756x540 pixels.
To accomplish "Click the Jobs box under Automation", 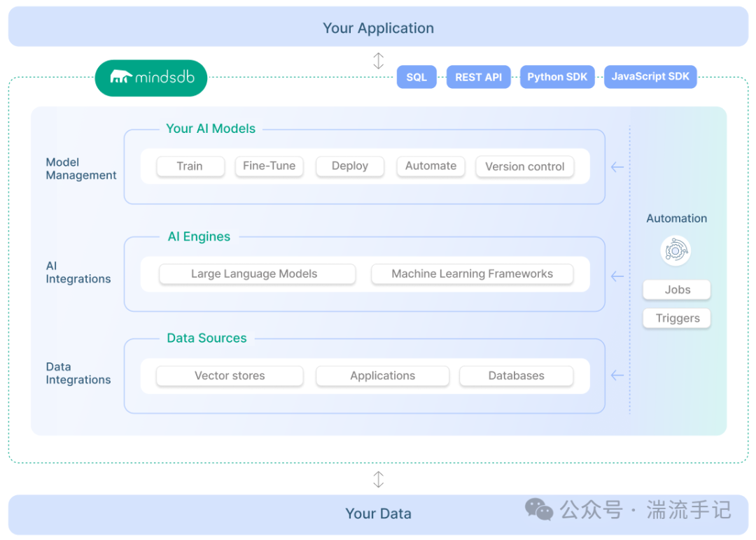I will [x=677, y=290].
